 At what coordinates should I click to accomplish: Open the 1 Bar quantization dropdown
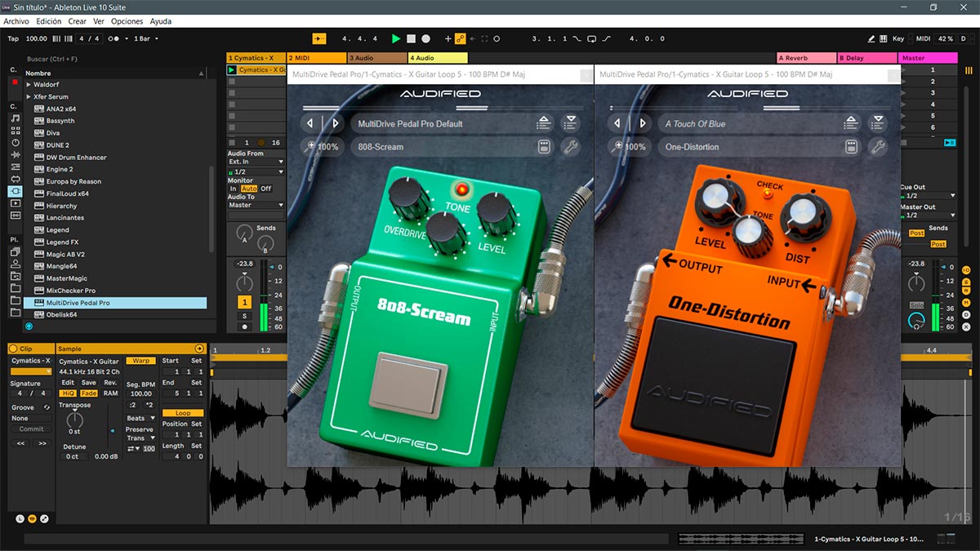(x=146, y=38)
